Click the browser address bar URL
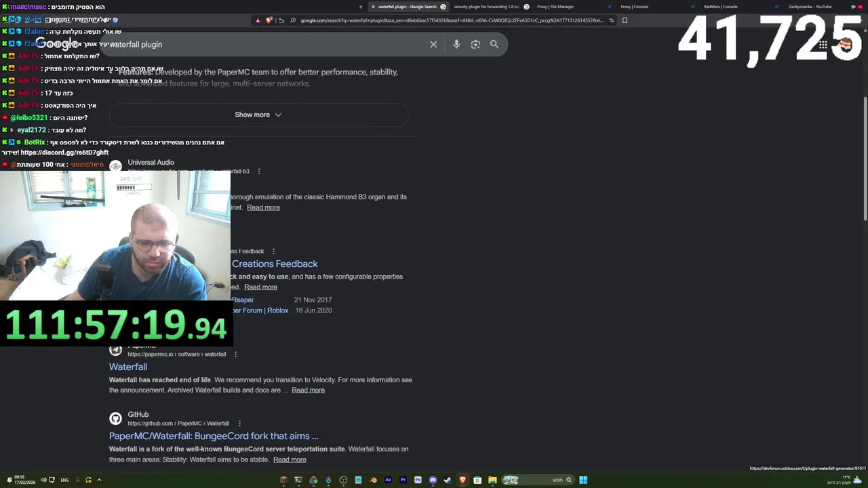Screen dimensions: 868x488 [452, 20]
